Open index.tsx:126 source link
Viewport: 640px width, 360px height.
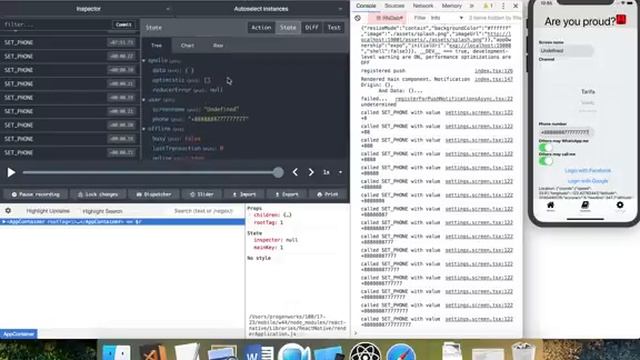pos(493,71)
